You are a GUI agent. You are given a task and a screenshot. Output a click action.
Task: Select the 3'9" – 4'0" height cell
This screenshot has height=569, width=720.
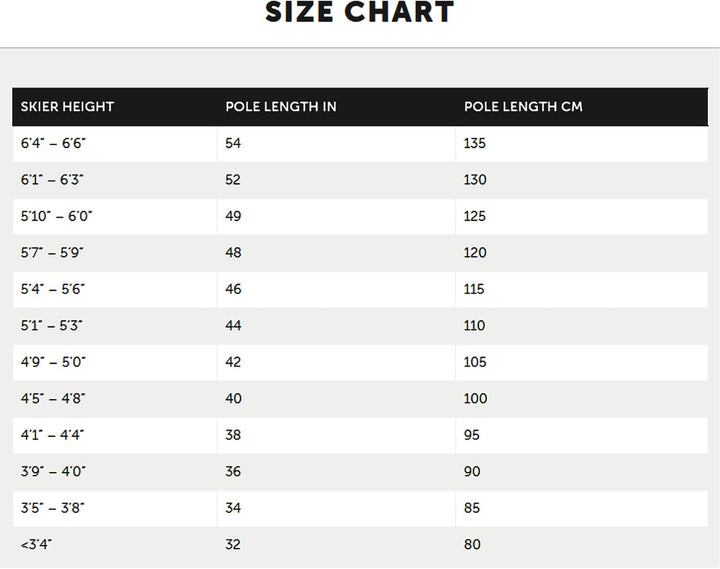[54, 472]
